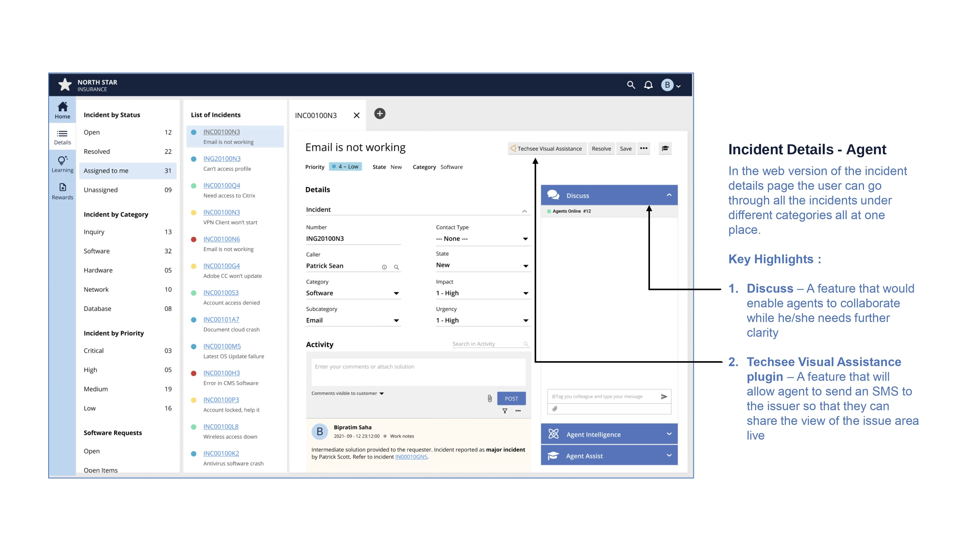Click caller info icon next to Patrick Sean
The width and height of the screenshot is (980, 551).
tap(384, 267)
